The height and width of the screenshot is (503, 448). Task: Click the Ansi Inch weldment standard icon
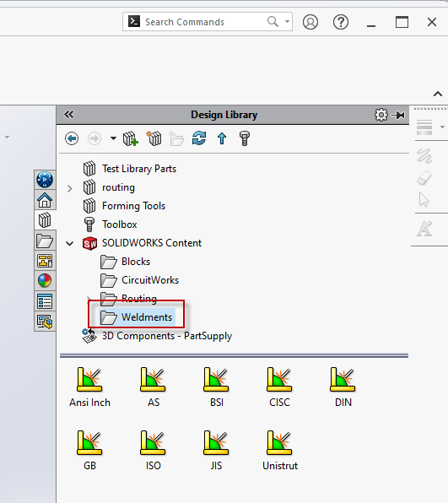coord(89,380)
